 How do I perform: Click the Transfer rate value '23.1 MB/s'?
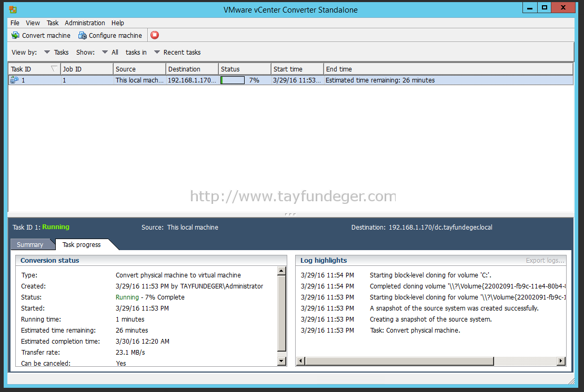[130, 352]
